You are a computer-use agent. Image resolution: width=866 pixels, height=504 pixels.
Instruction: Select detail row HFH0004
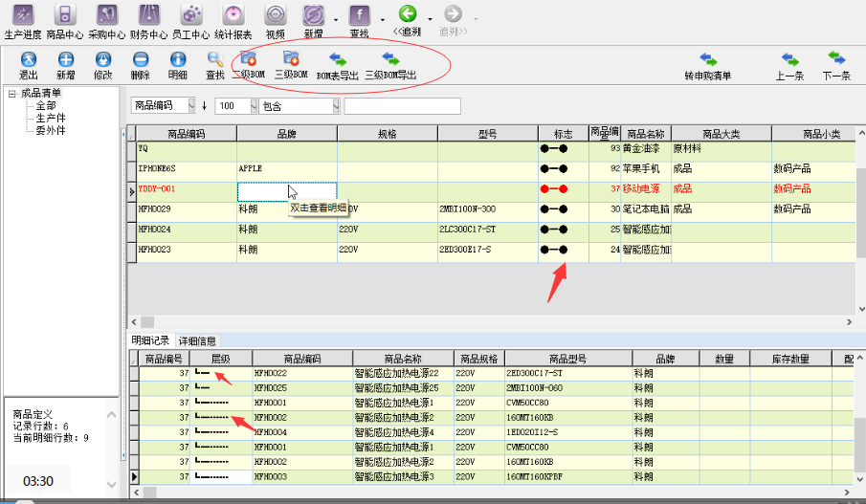[x=301, y=433]
